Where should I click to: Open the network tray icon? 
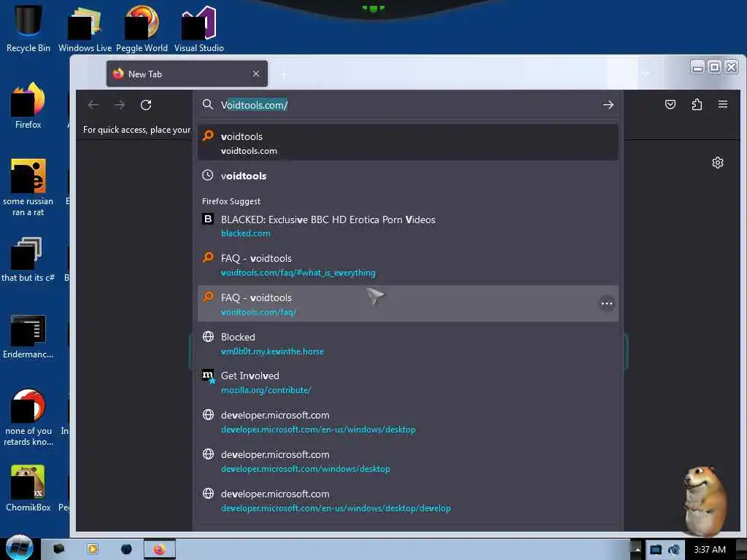tap(656, 550)
